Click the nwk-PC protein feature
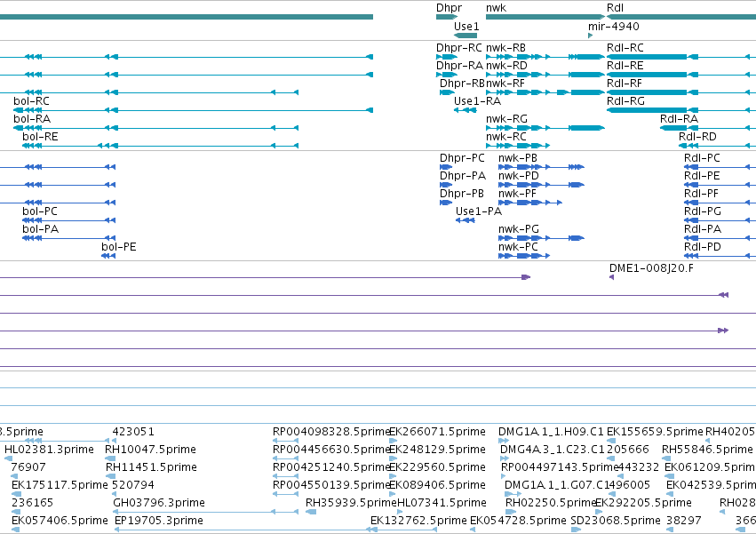 (x=524, y=256)
